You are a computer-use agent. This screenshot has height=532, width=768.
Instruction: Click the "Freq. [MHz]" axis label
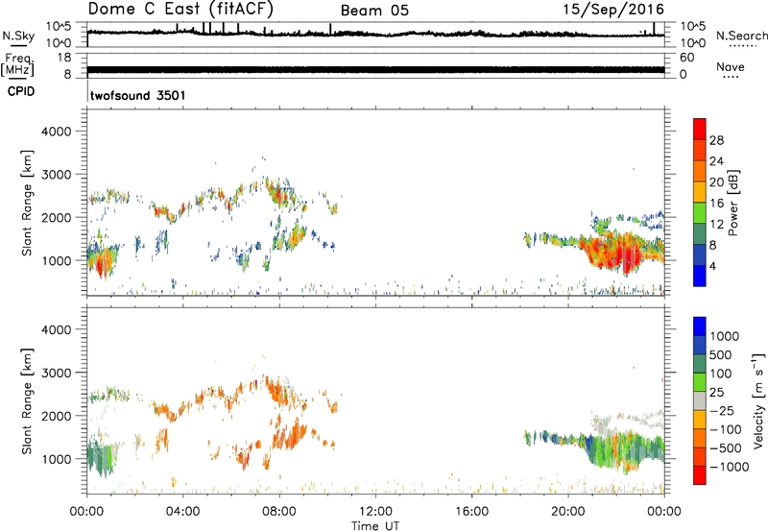pos(17,65)
